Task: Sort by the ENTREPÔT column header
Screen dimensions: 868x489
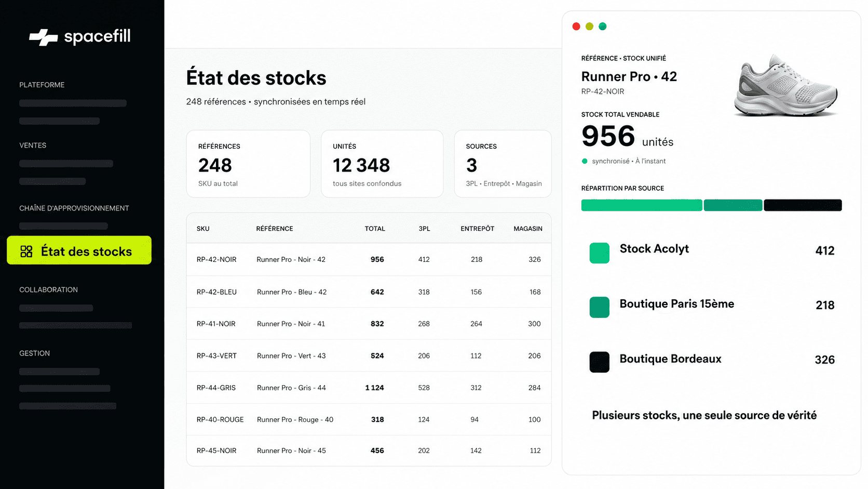Action: pos(477,229)
